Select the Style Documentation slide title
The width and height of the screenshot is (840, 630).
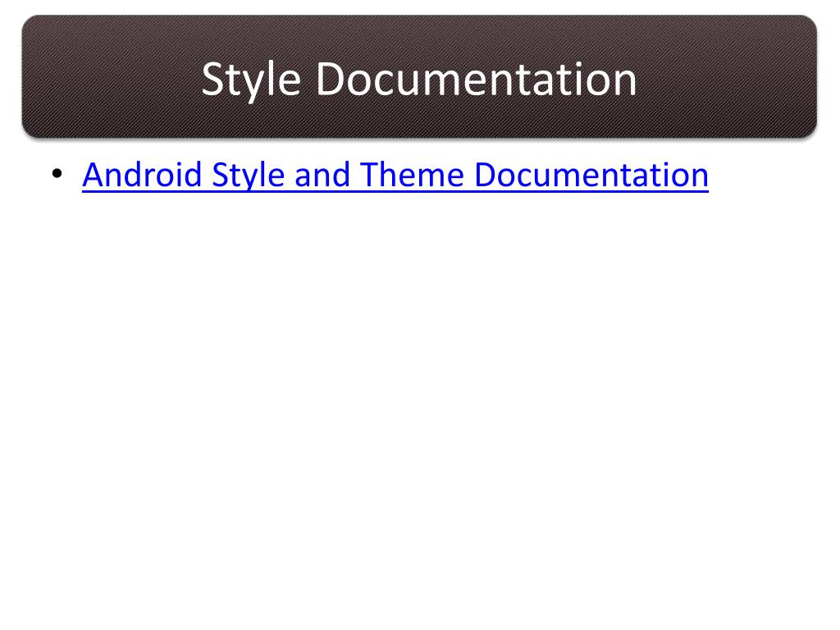click(x=419, y=80)
